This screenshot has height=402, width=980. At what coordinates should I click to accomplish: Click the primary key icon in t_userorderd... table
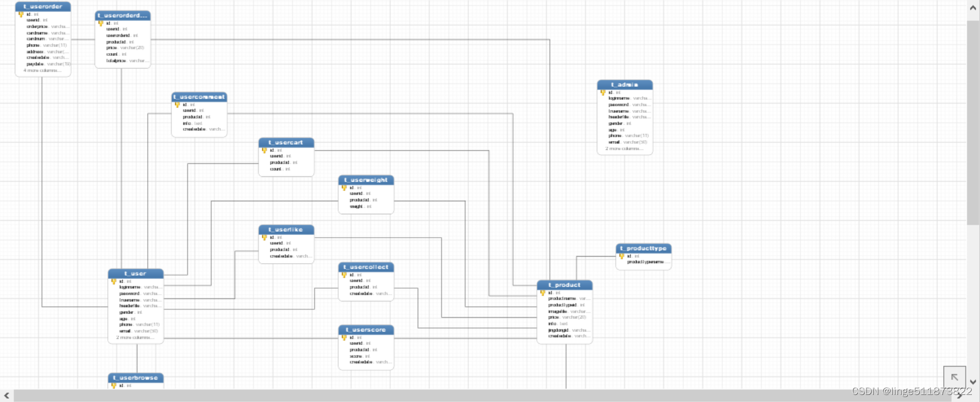(x=100, y=23)
